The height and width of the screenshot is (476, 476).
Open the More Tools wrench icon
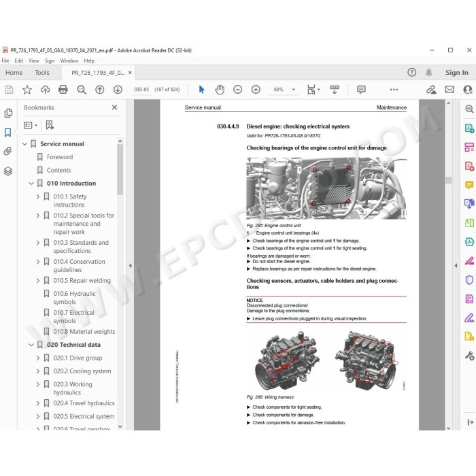pos(469,356)
